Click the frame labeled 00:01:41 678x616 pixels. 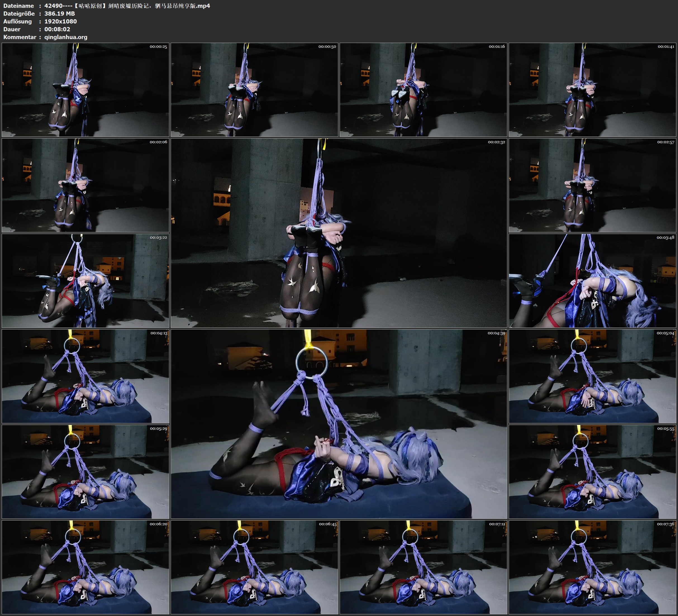point(592,90)
